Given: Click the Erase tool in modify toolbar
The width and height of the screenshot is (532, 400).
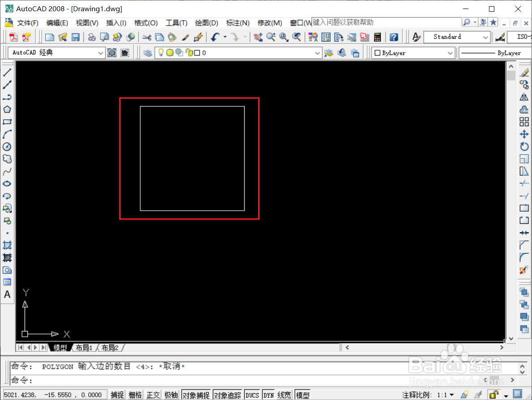Looking at the screenshot, I should (524, 72).
